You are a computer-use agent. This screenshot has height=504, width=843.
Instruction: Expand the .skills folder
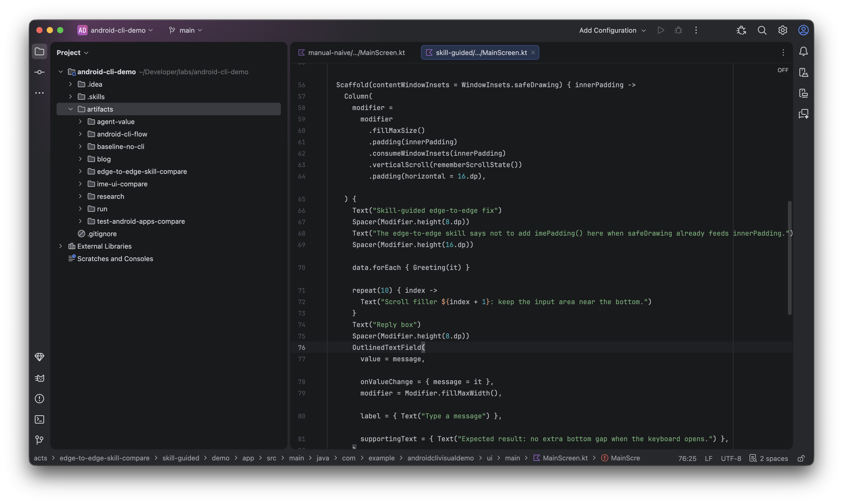click(x=71, y=97)
